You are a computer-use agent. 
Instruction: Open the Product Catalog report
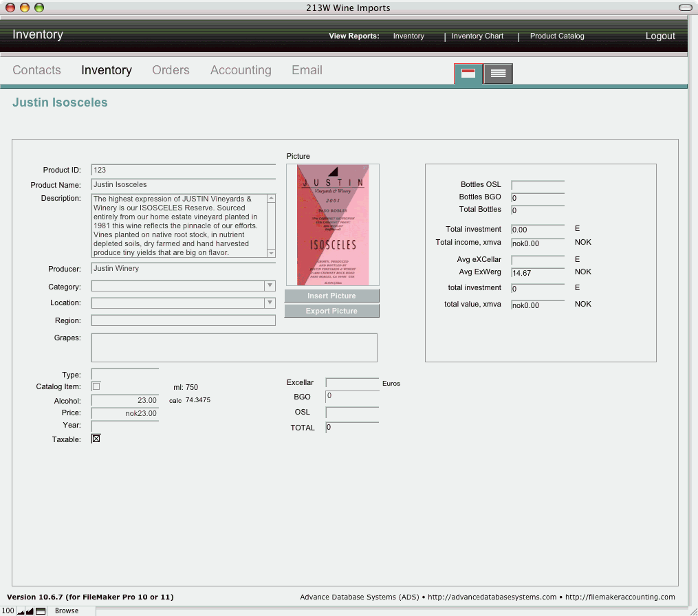(557, 36)
